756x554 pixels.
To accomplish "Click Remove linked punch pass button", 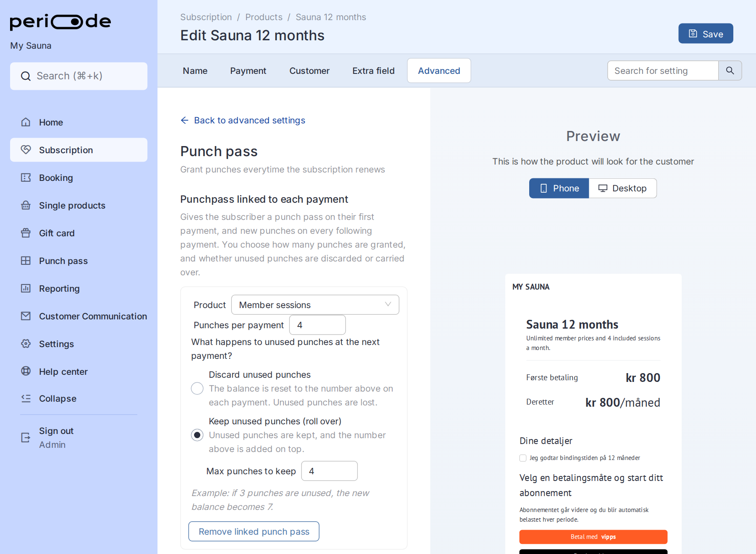I will pos(254,531).
